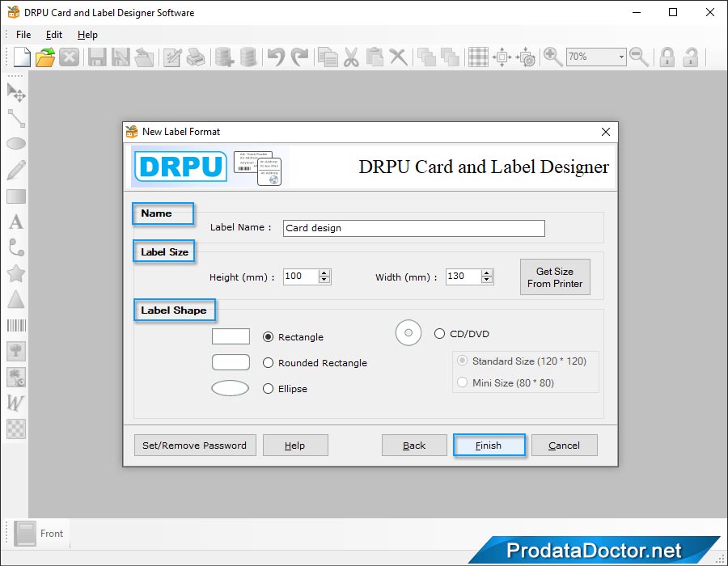Image resolution: width=728 pixels, height=566 pixels.
Task: Decrease Width value with down arrow
Action: click(487, 280)
